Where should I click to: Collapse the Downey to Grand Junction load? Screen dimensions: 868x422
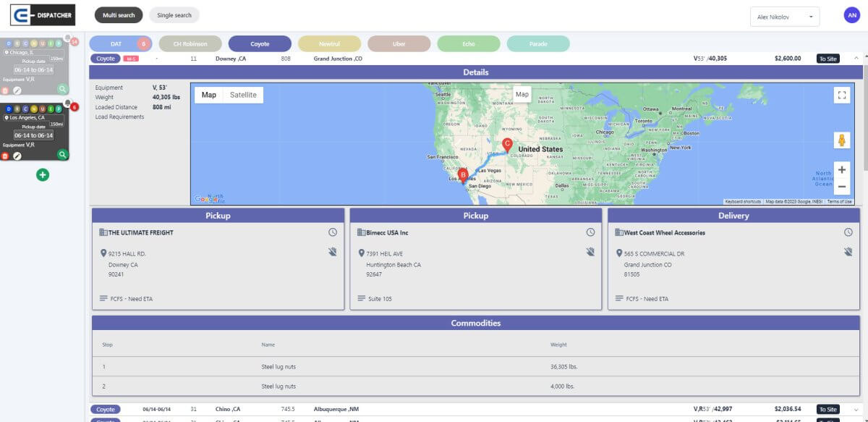click(856, 58)
